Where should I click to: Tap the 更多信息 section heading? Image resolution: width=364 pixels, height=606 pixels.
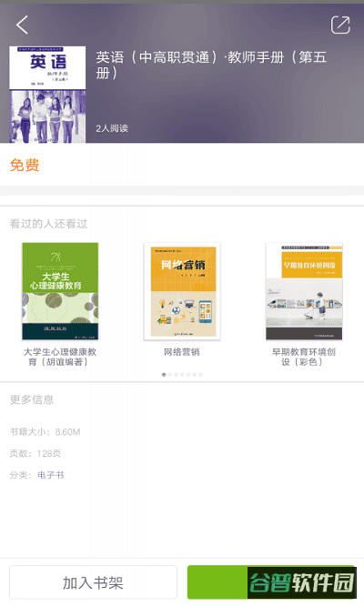[32, 399]
